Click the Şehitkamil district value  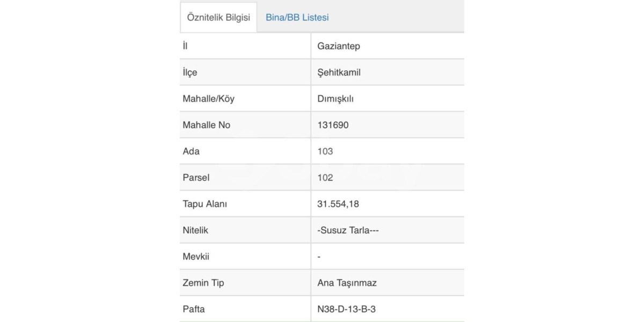tap(339, 72)
